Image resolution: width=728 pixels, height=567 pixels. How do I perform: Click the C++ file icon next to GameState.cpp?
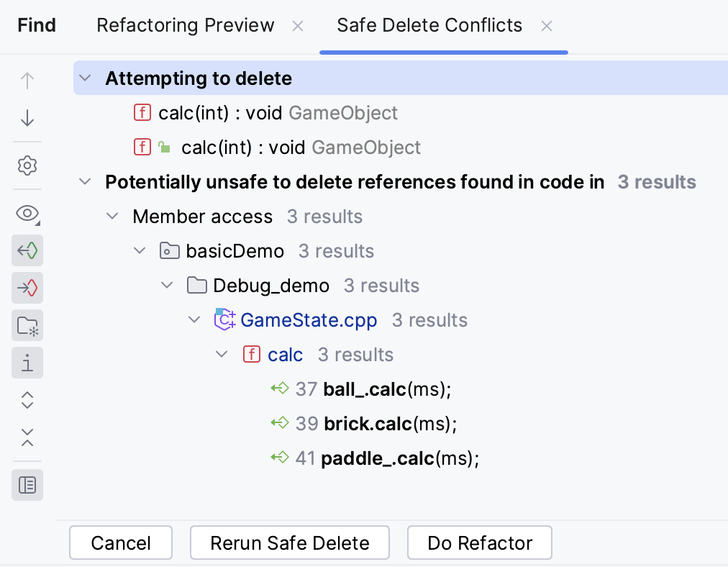(224, 319)
